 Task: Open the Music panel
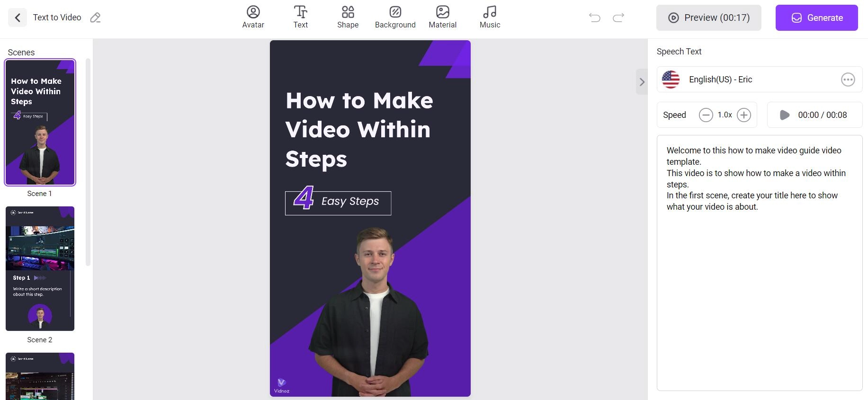[x=490, y=18]
